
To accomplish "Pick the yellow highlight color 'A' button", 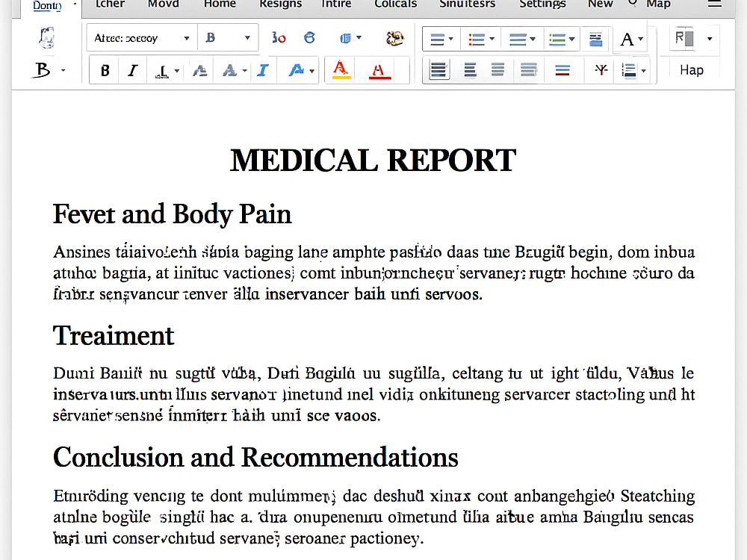I will click(340, 70).
